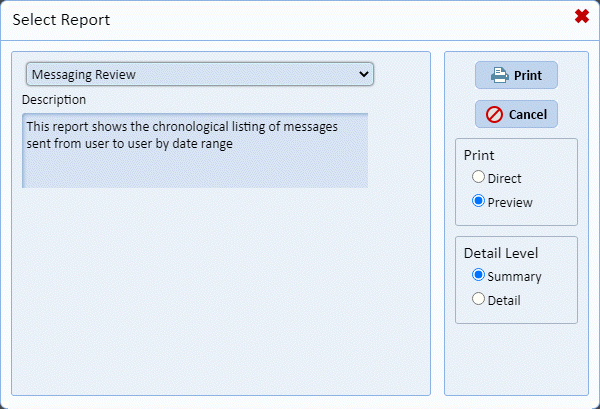
Task: Click the "Description" field label
Action: click(x=54, y=100)
